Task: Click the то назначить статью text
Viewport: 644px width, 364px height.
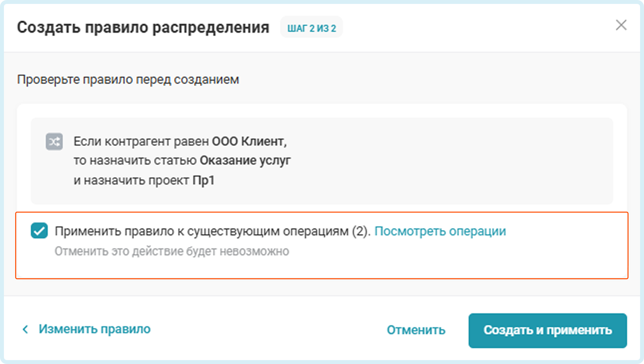Action: click(135, 160)
